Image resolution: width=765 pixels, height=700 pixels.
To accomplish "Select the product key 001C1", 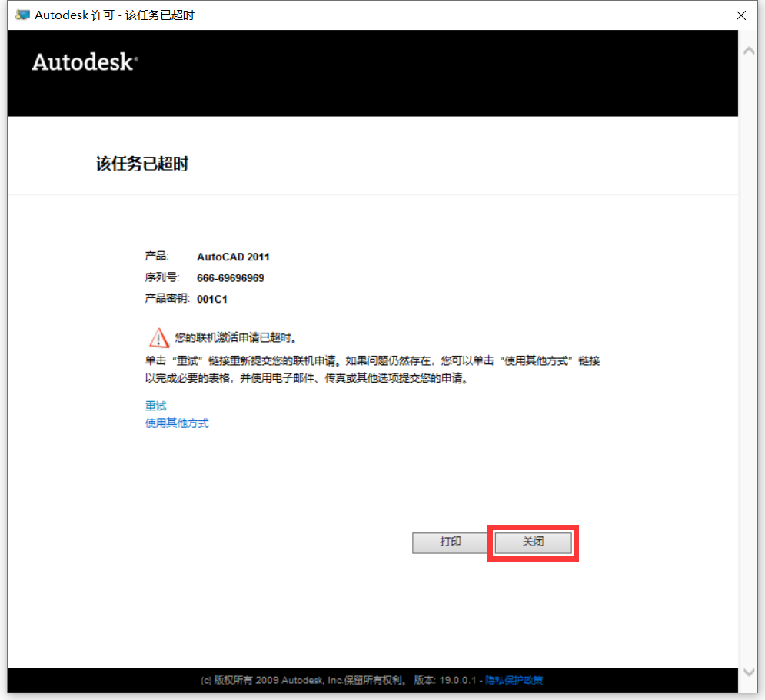I will [x=211, y=300].
